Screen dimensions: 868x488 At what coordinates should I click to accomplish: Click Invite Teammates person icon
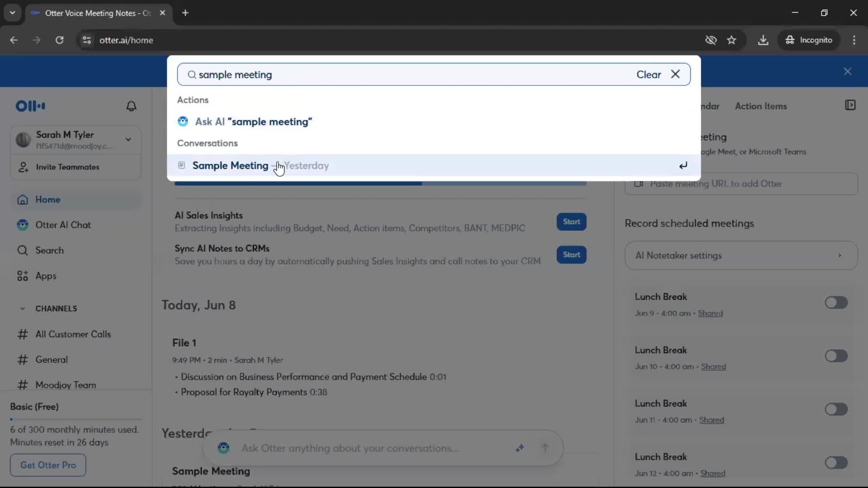[x=23, y=167]
